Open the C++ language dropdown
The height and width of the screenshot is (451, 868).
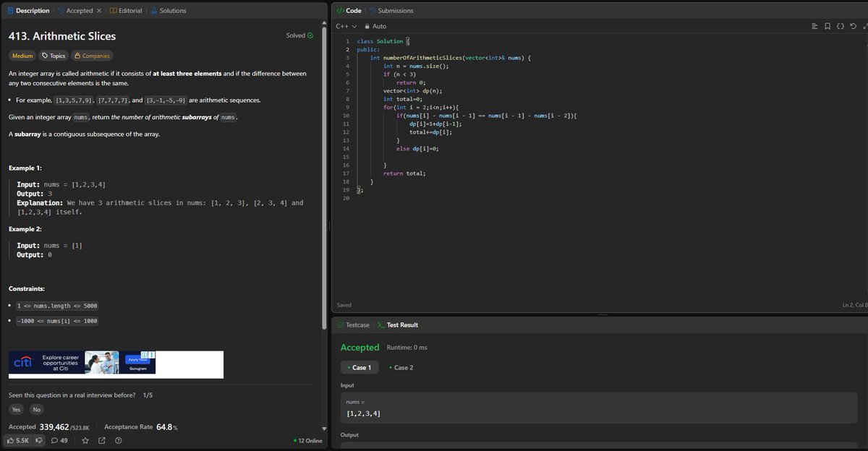346,26
